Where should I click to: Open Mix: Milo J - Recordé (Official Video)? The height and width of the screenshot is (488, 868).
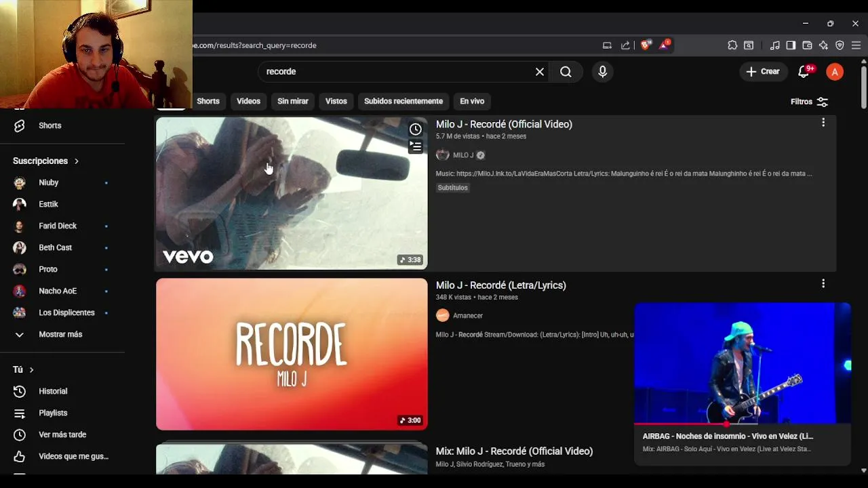(x=514, y=451)
